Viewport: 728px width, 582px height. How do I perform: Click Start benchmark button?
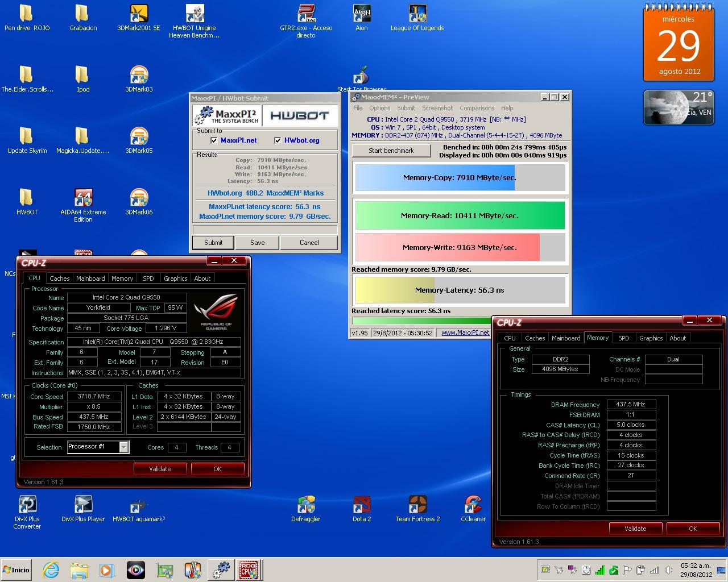391,151
